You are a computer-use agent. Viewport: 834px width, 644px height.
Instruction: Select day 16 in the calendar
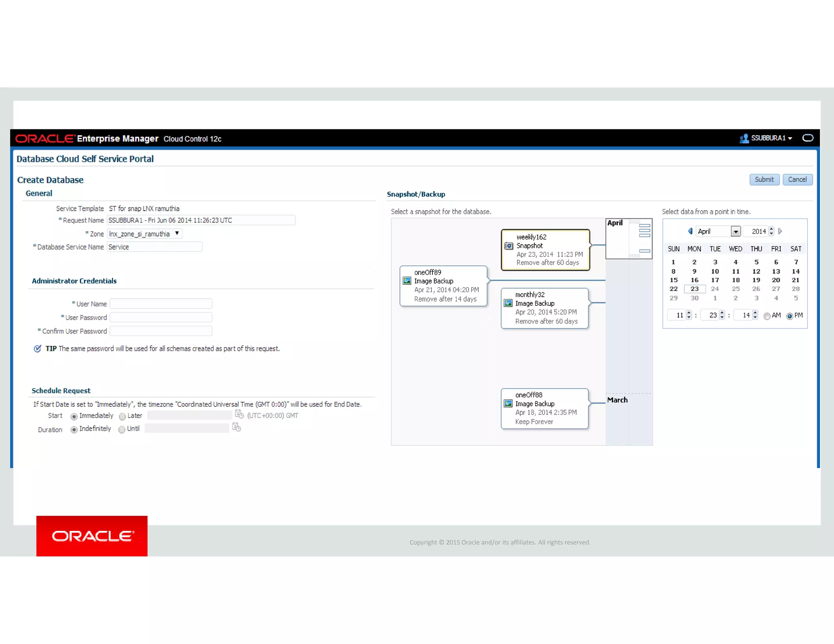694,280
